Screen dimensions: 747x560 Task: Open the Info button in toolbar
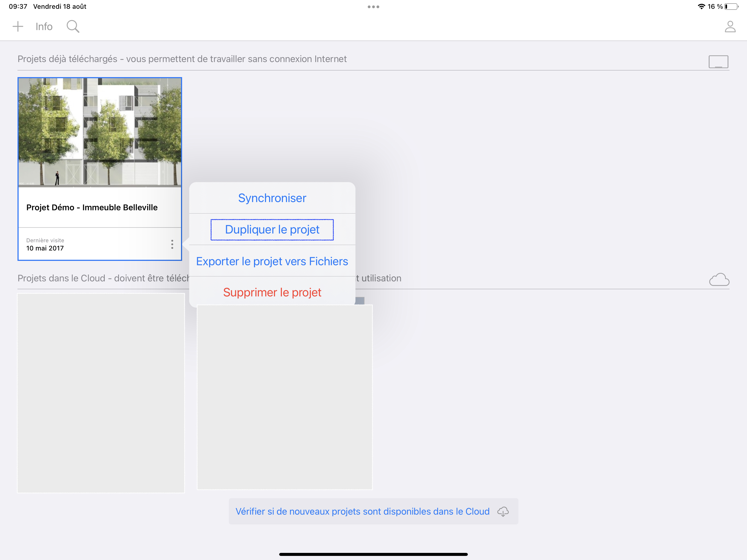click(x=44, y=27)
